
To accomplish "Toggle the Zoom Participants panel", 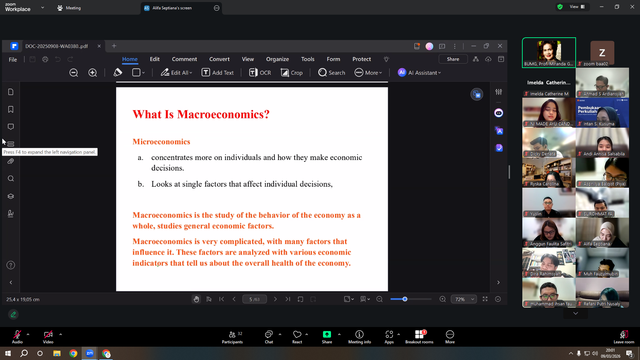I will click(x=232, y=337).
